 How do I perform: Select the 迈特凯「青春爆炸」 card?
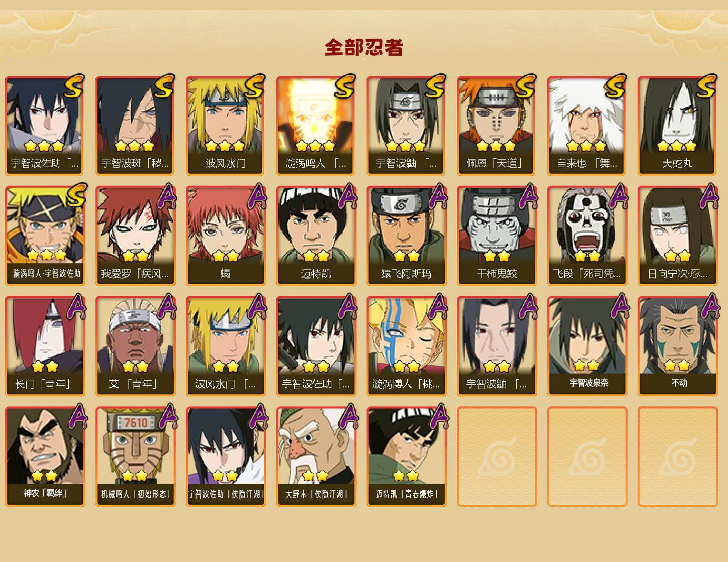(406, 457)
